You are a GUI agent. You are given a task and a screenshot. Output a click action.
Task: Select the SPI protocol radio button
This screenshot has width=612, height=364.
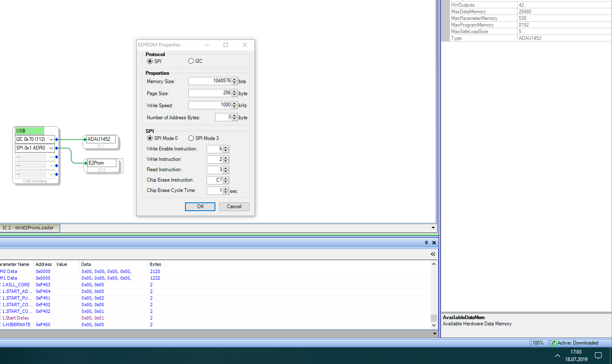coord(150,61)
